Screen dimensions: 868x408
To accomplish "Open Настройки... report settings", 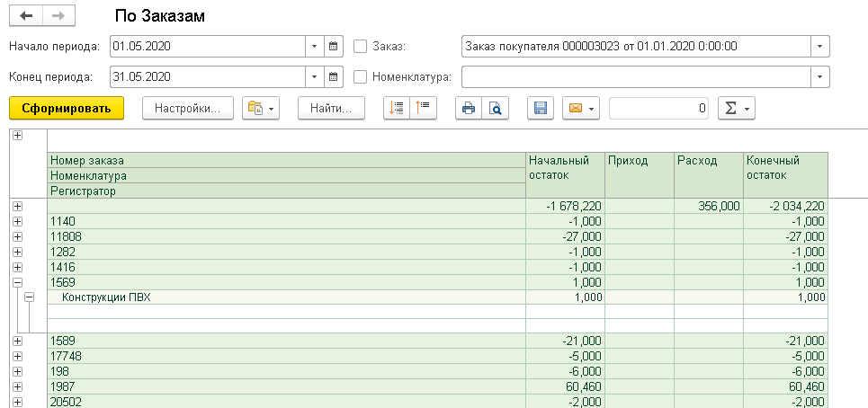I will (187, 109).
